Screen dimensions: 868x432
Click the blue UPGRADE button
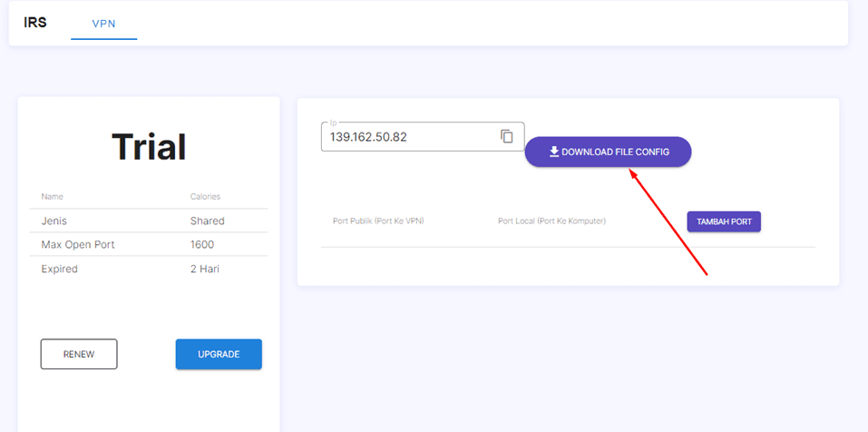coord(219,354)
